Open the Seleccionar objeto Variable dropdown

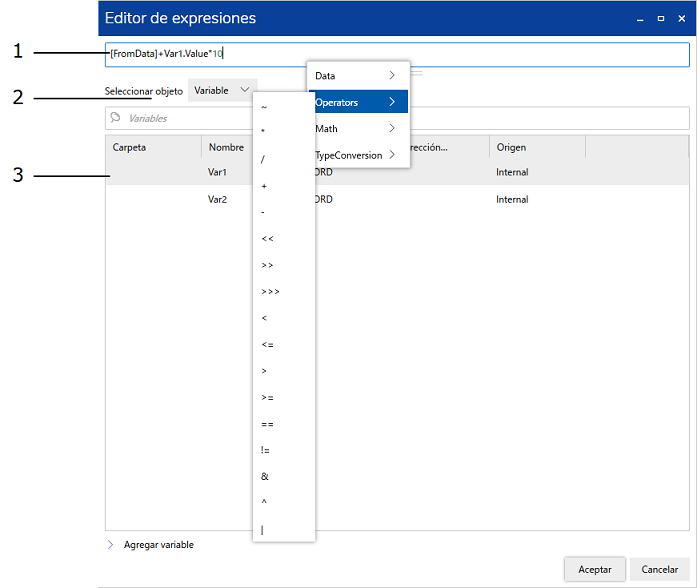tap(222, 91)
